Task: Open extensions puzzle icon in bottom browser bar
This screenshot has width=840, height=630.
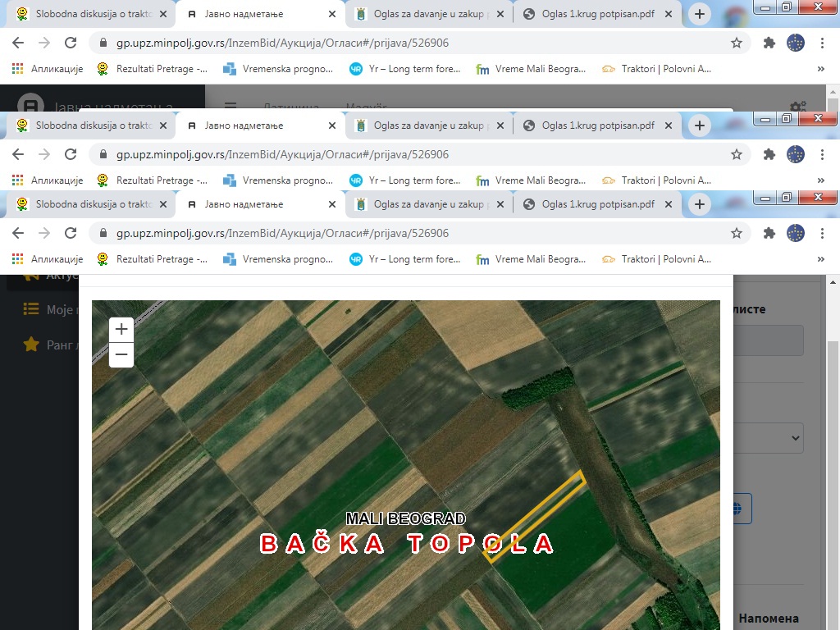Action: click(x=769, y=233)
